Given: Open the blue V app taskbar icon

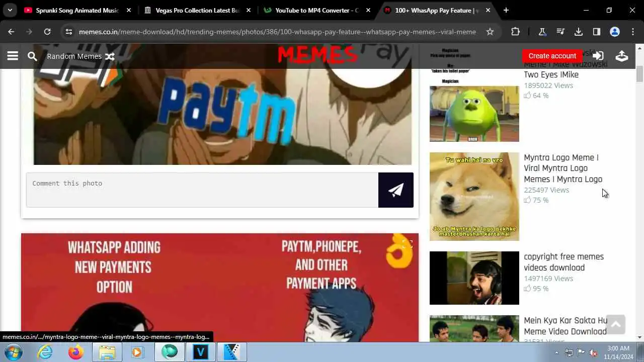Looking at the screenshot, I should coord(200,352).
